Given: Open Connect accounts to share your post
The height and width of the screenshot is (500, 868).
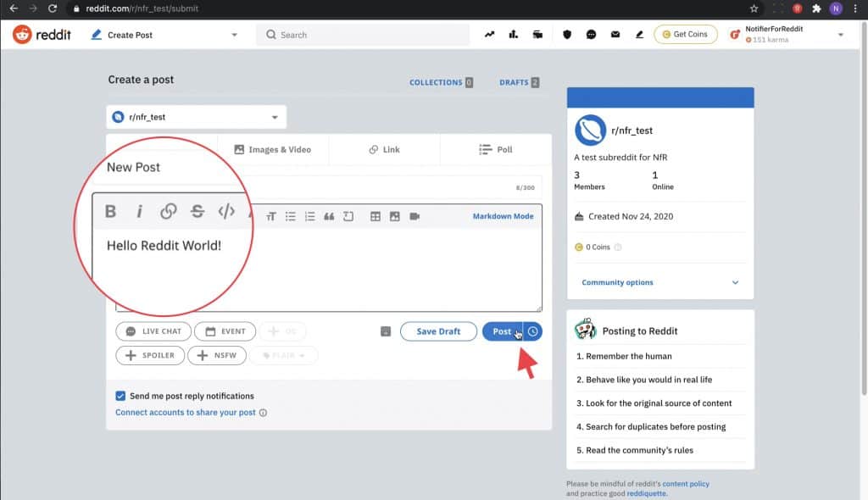Looking at the screenshot, I should coord(186,413).
